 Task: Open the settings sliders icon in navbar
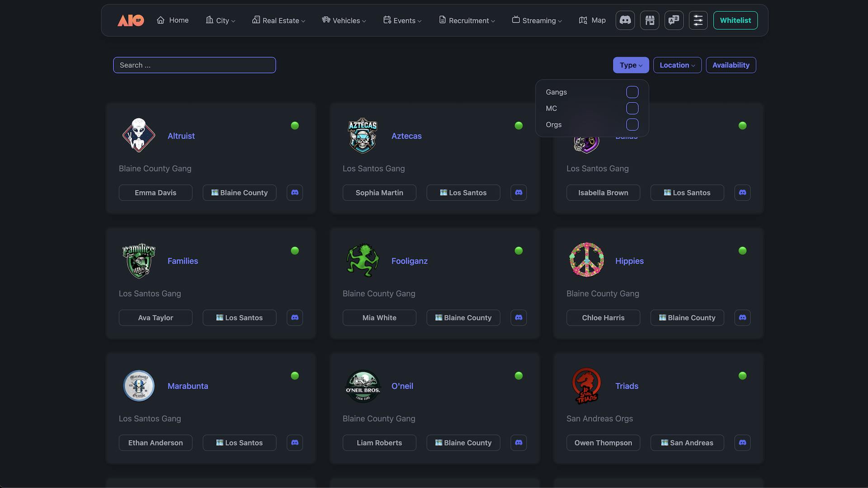698,20
